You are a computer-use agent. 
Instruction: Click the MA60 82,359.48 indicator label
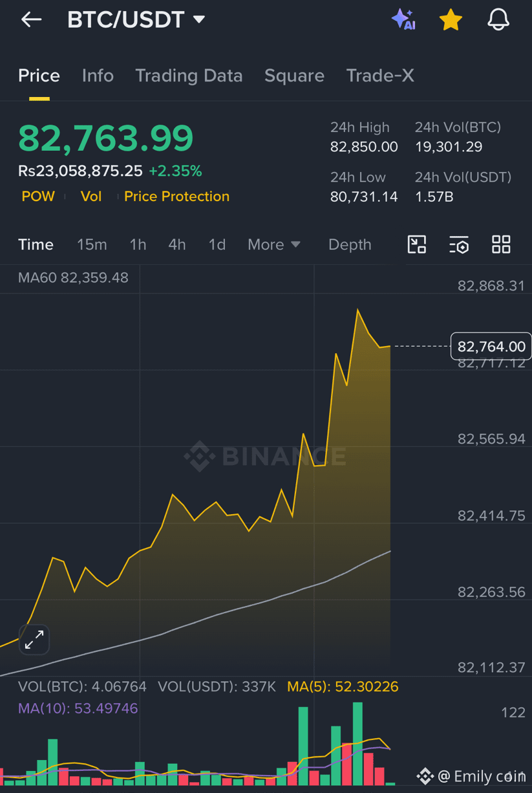(x=73, y=278)
